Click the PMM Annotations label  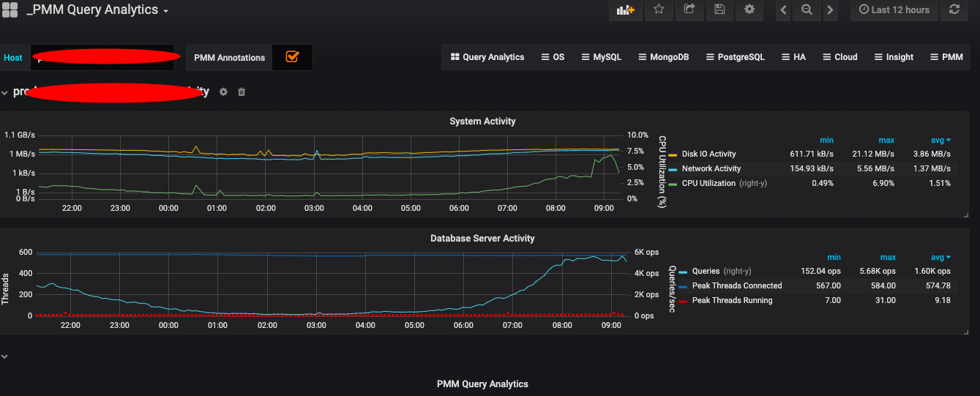tap(229, 58)
